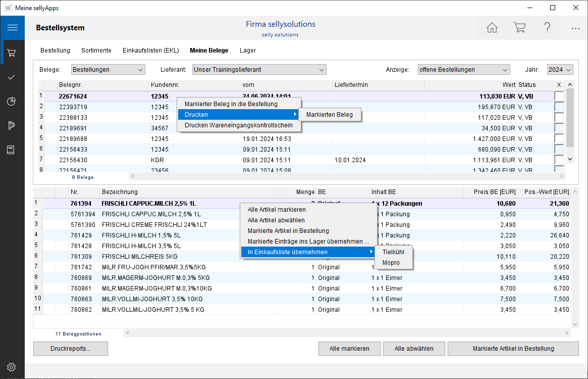Toggle X checkbox for Beleg 22156433
Screen dimensions: 588x379
tap(559, 149)
